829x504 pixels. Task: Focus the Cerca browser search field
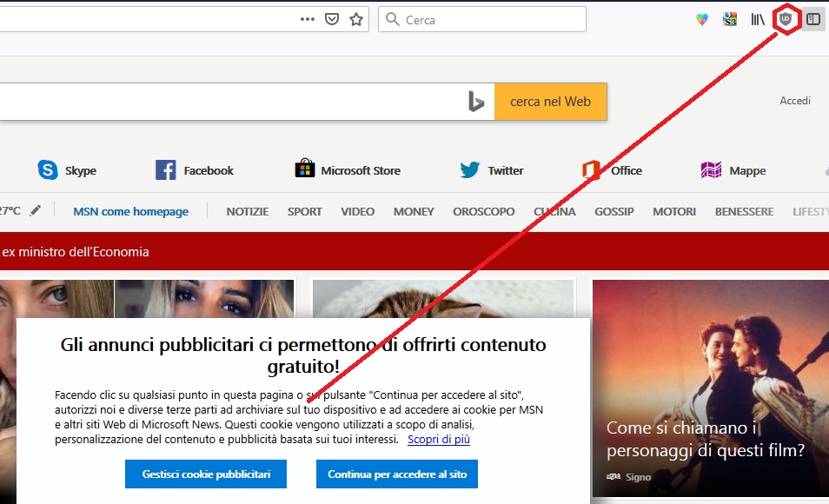click(x=482, y=20)
